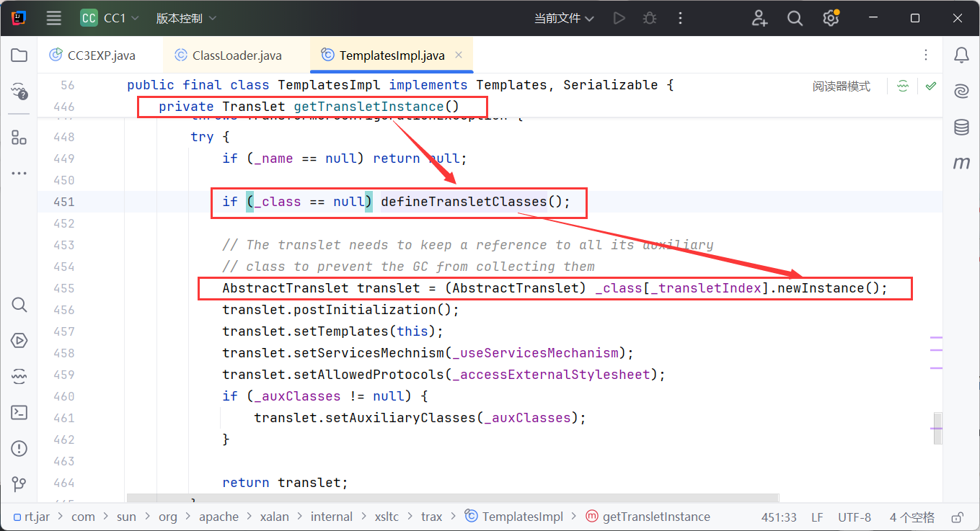Switch to the CC3EXP.java tab
The height and width of the screenshot is (531, 980).
92,55
